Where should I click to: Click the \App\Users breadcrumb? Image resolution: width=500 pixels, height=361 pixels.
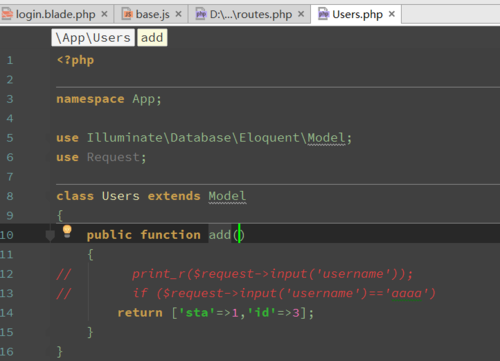click(x=93, y=38)
